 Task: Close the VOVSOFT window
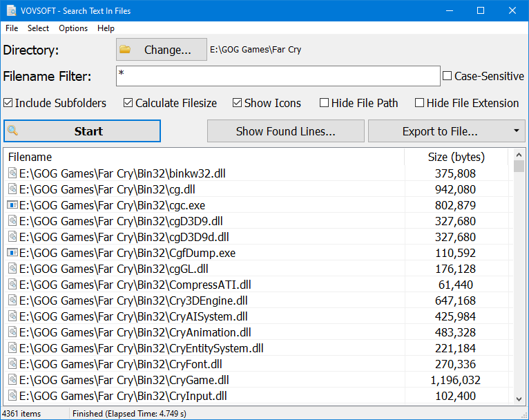pos(512,10)
